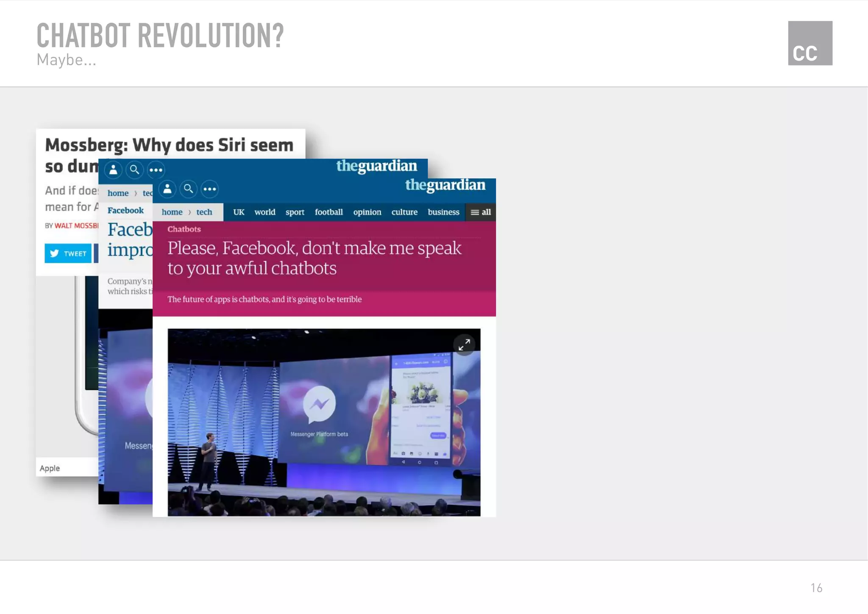
Task: Click the back theguardian logo
Action: (x=377, y=166)
